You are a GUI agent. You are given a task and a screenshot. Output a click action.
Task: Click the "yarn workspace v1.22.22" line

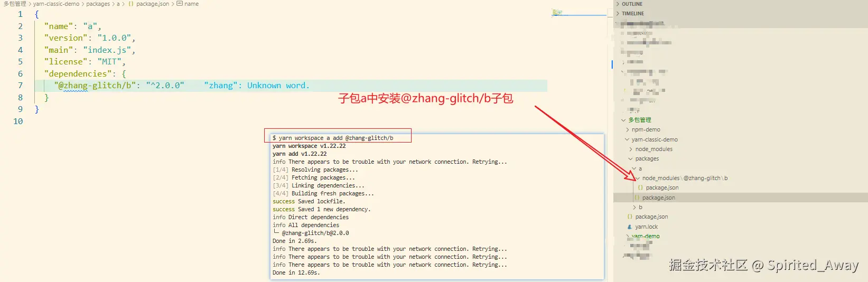[309, 146]
